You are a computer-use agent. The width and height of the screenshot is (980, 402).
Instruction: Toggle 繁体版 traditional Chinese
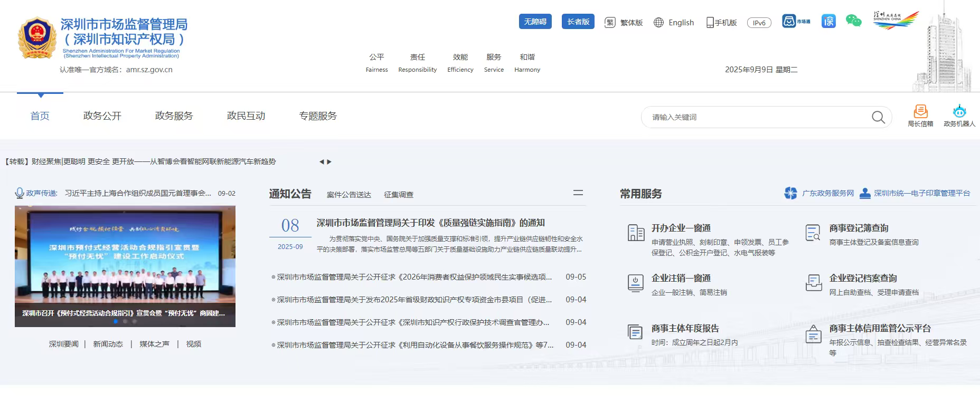point(624,23)
